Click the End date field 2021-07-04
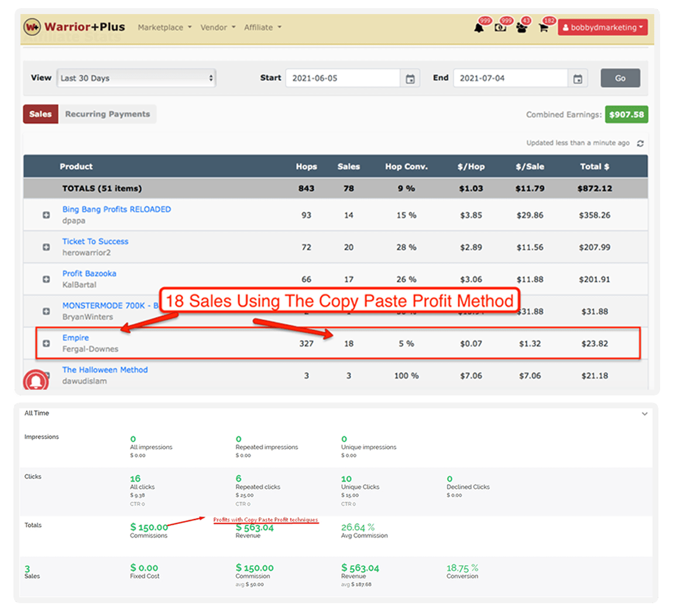The width and height of the screenshot is (673, 616). click(511, 78)
